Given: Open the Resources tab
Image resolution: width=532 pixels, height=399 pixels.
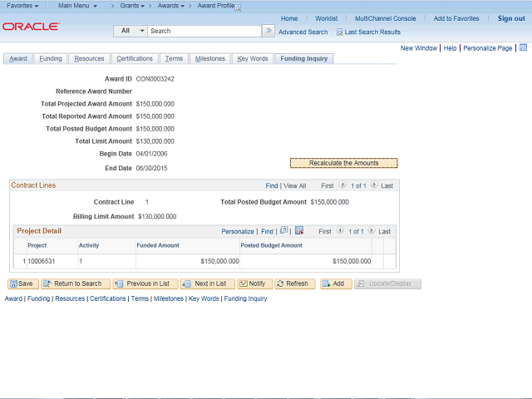Looking at the screenshot, I should 89,58.
